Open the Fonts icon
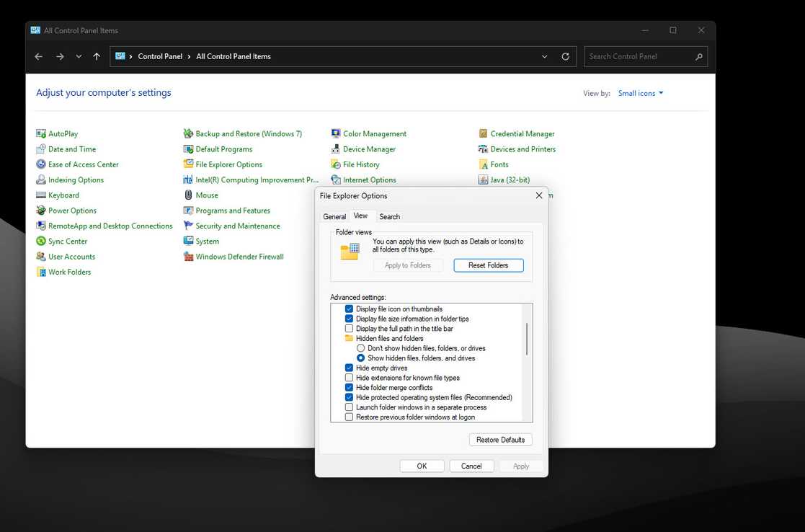 [x=483, y=165]
